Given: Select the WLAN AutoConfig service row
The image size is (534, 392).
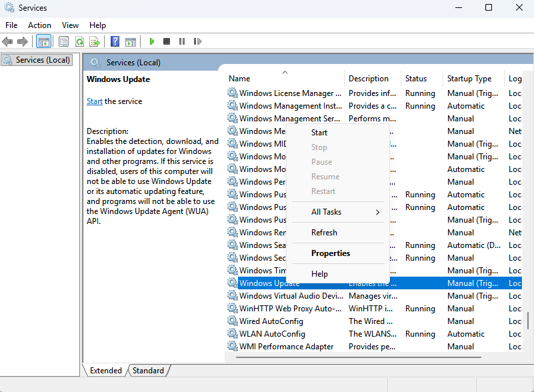Looking at the screenshot, I should click(272, 334).
